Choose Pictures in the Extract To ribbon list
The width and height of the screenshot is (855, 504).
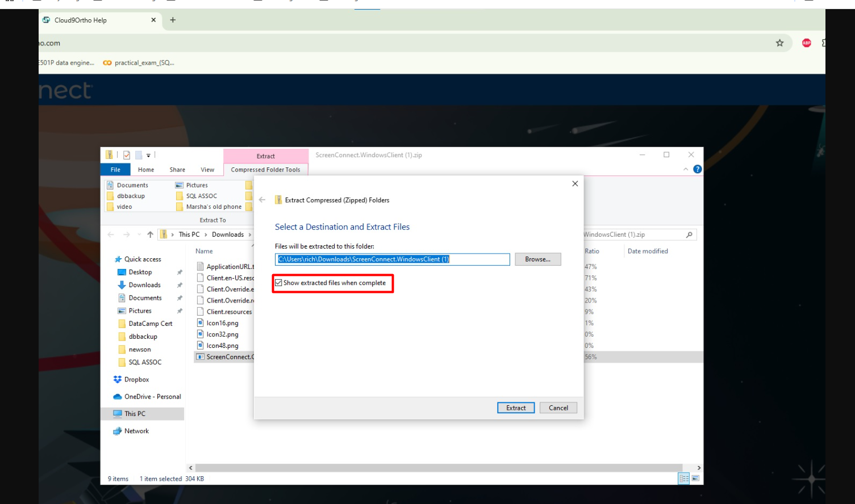coord(197,185)
